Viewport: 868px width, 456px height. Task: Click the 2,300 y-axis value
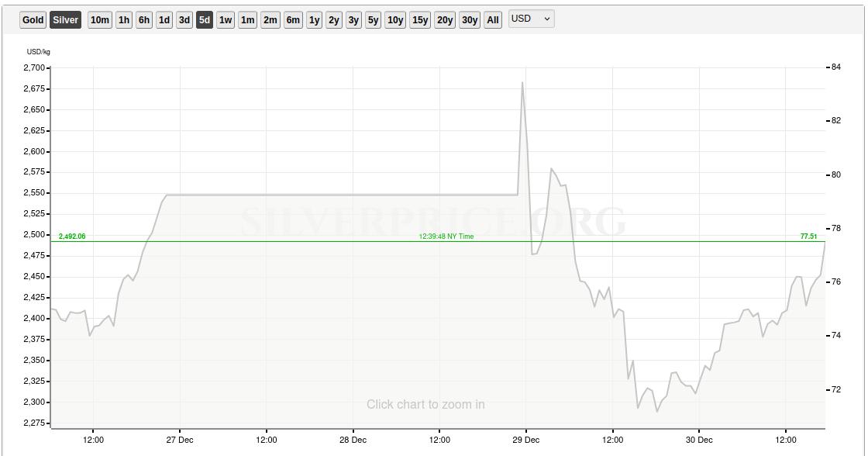tap(34, 402)
